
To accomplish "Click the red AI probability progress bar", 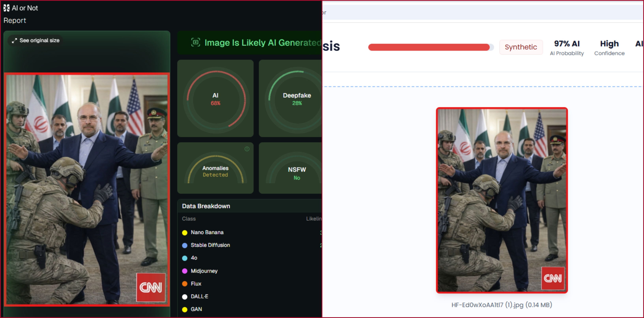I will [x=429, y=47].
